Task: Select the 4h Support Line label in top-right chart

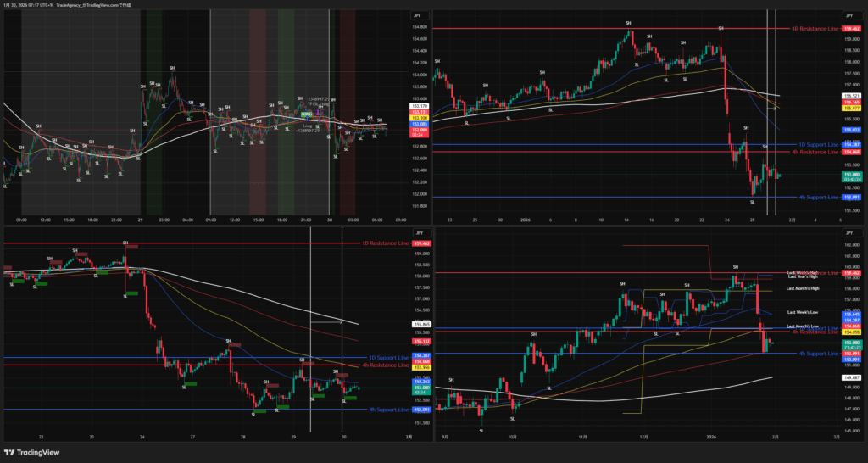Action: [x=817, y=197]
